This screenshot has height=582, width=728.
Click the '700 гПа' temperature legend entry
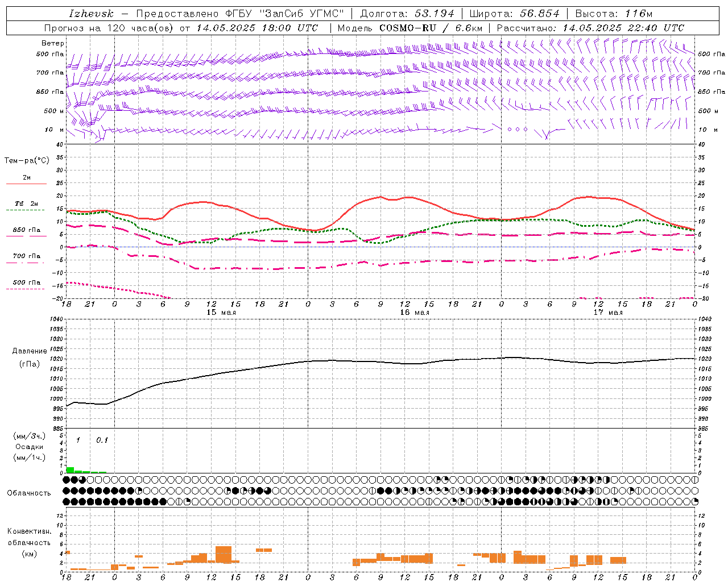pos(27,256)
